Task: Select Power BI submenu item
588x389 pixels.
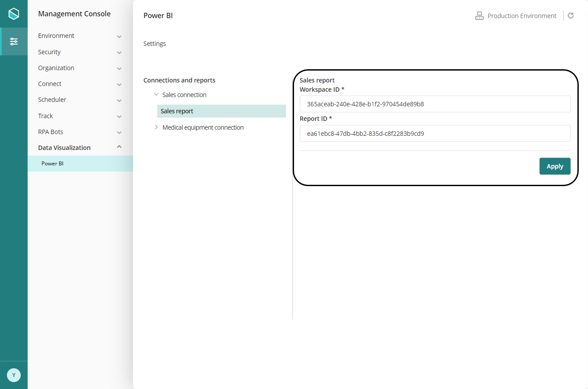Action: [x=80, y=164]
